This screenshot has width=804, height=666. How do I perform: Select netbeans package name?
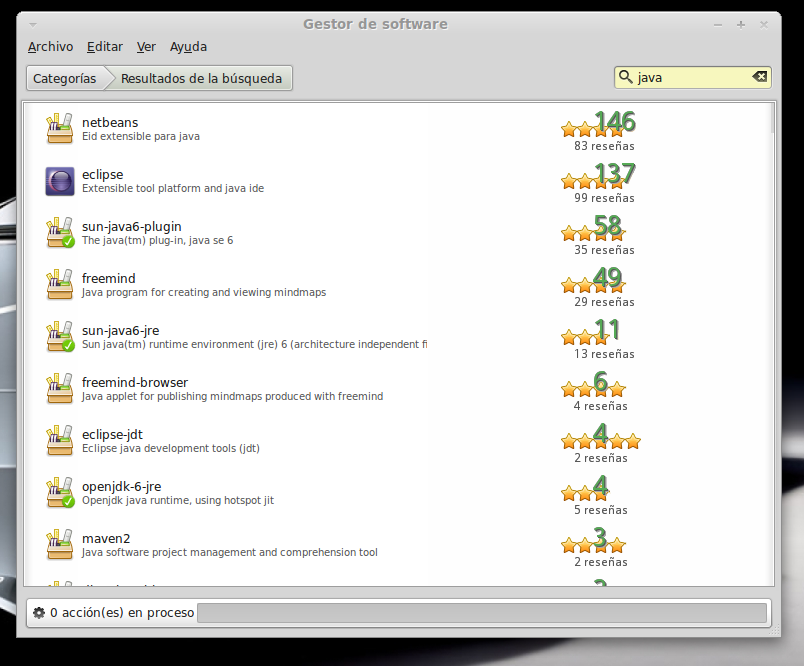point(110,123)
